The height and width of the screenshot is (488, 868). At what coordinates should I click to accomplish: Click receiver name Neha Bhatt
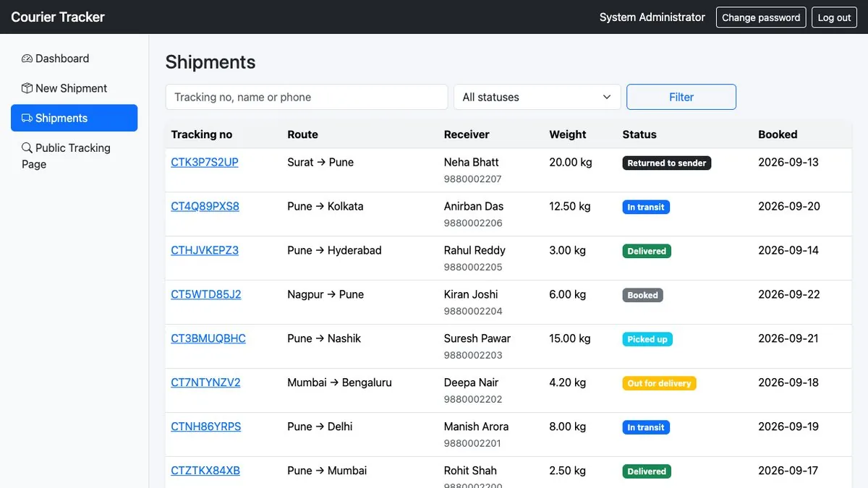(472, 162)
